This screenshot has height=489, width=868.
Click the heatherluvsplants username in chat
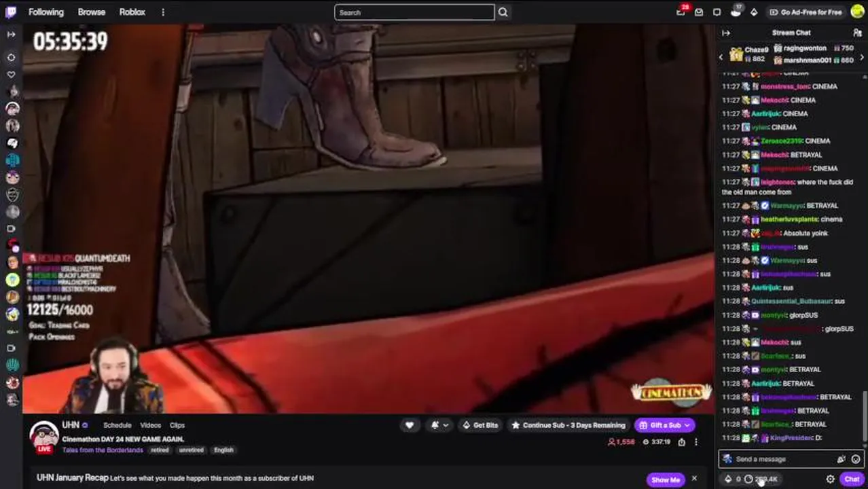(789, 219)
